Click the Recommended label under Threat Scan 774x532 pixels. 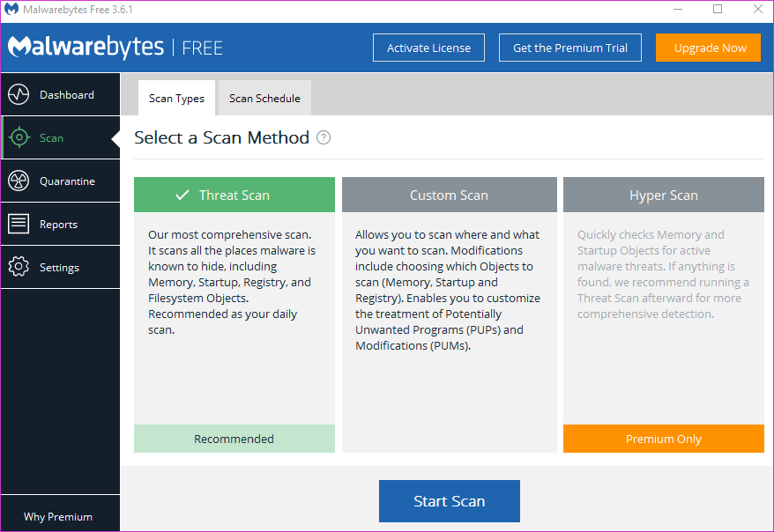[x=234, y=439]
